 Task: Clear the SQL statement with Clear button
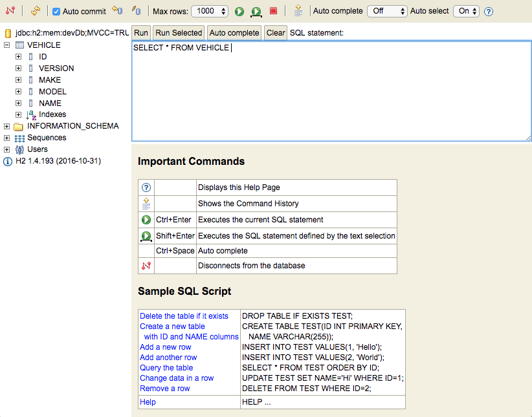point(276,33)
